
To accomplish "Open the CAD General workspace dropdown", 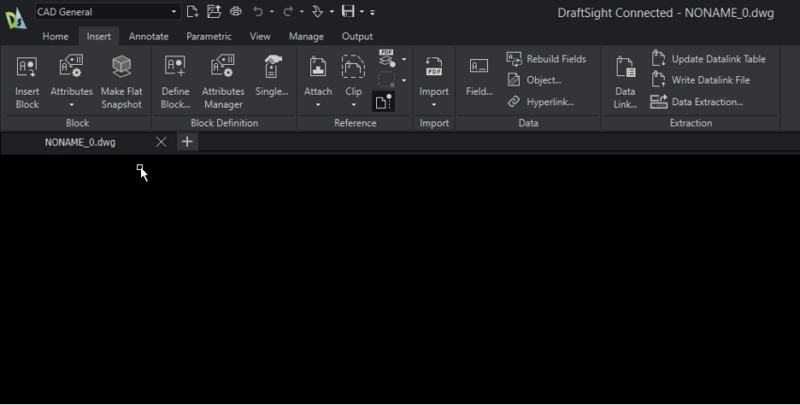I will pyautogui.click(x=108, y=12).
